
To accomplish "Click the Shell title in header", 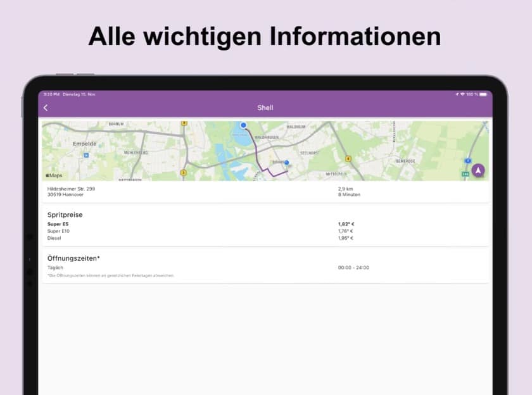I will coord(265,108).
